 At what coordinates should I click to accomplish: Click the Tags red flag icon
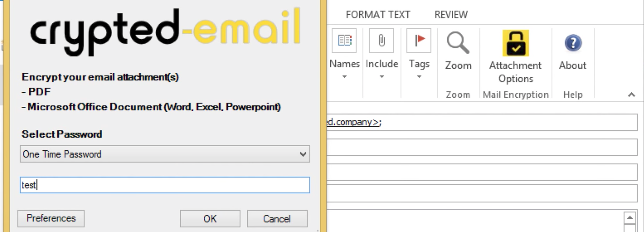coord(419,41)
